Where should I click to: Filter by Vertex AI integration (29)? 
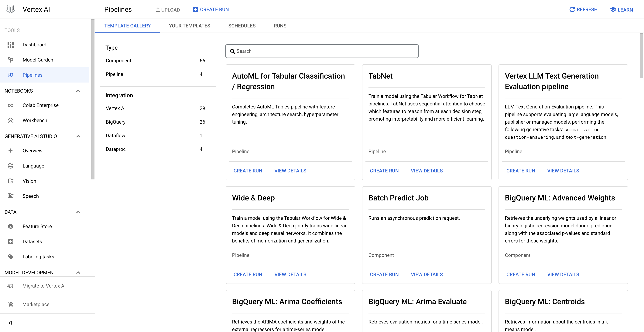[x=115, y=108]
